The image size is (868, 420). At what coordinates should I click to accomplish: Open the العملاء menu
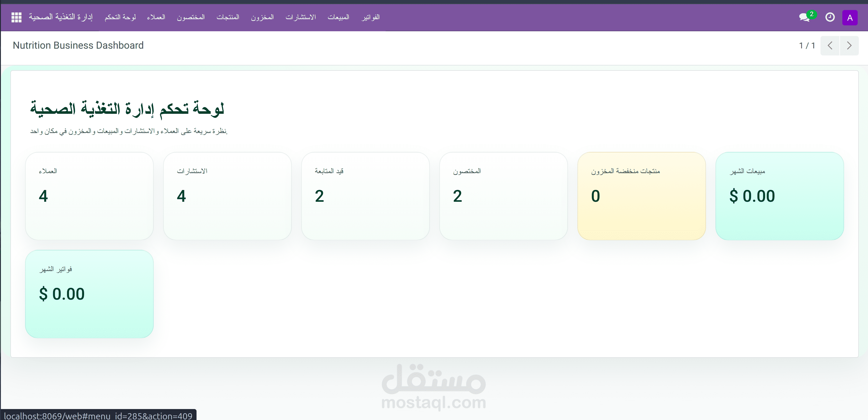click(x=156, y=17)
